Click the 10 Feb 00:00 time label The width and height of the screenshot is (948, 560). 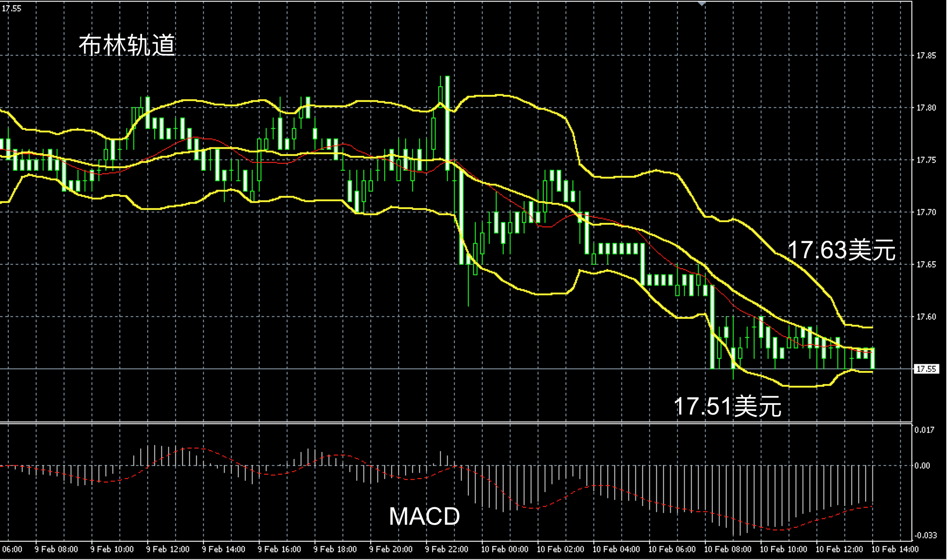(504, 550)
